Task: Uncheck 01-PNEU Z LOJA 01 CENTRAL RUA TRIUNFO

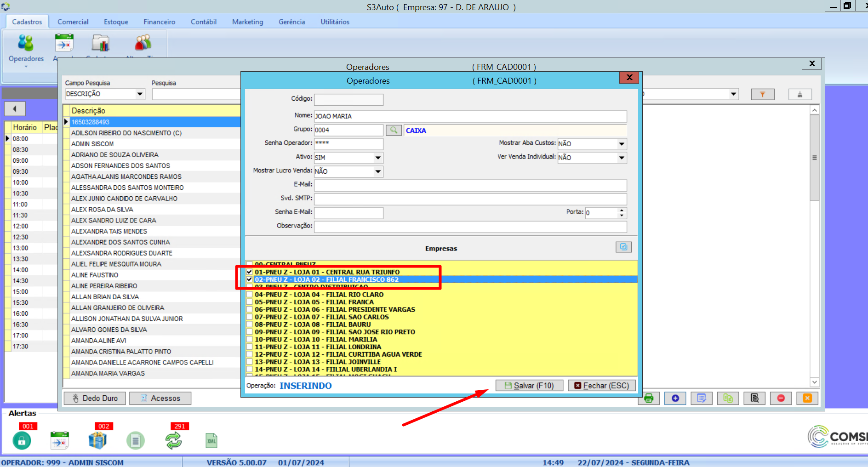Action: pyautogui.click(x=250, y=272)
